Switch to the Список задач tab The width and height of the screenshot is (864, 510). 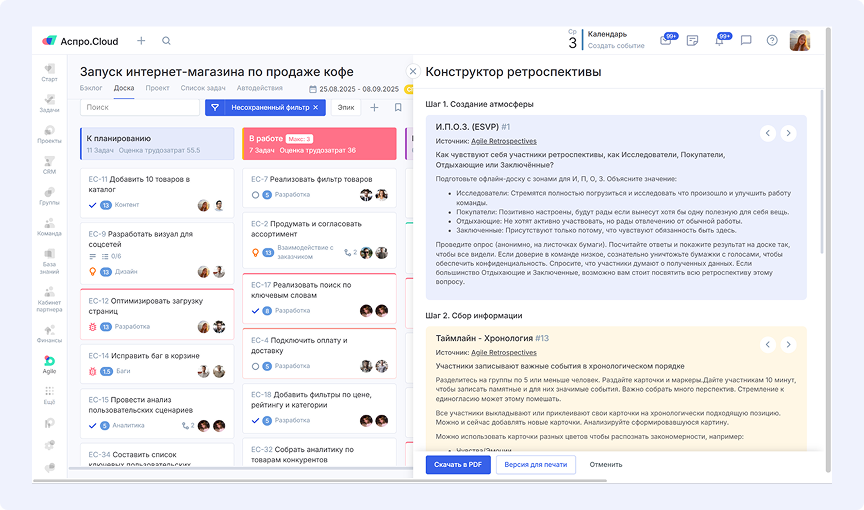pos(201,88)
